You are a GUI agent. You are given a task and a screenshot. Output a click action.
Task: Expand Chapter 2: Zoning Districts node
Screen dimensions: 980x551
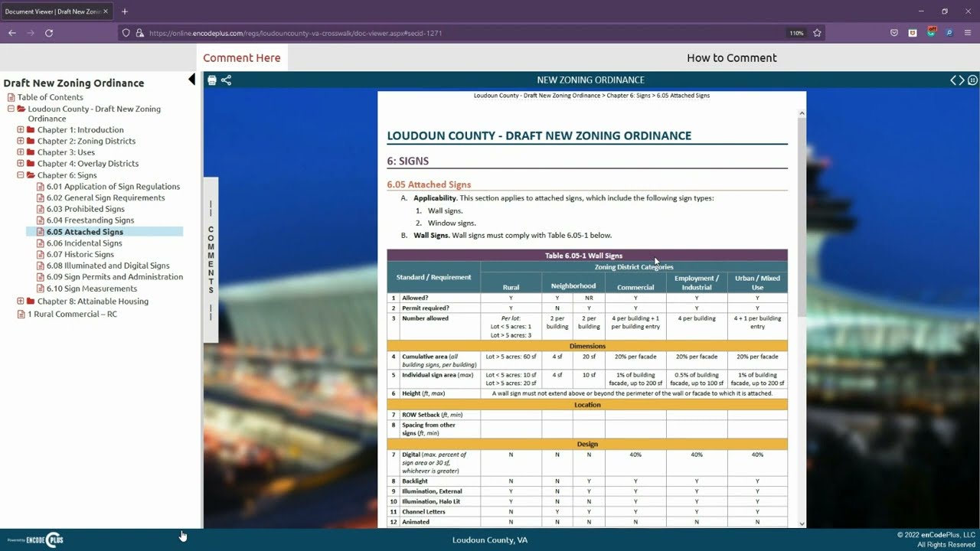pyautogui.click(x=21, y=141)
